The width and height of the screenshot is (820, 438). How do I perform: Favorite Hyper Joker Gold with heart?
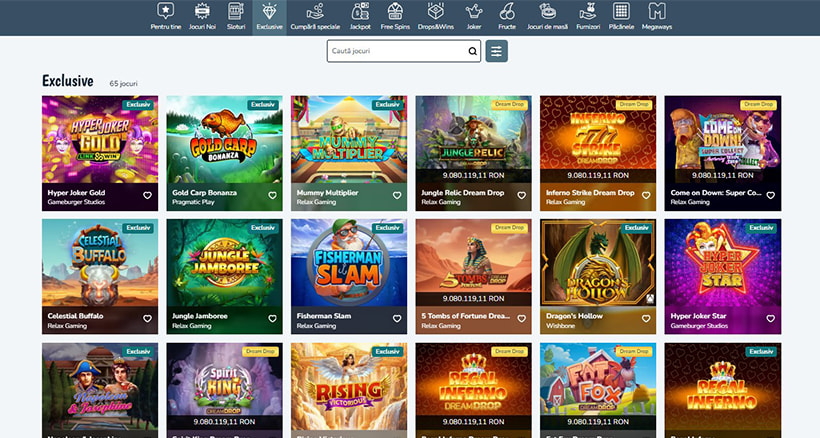coord(147,195)
